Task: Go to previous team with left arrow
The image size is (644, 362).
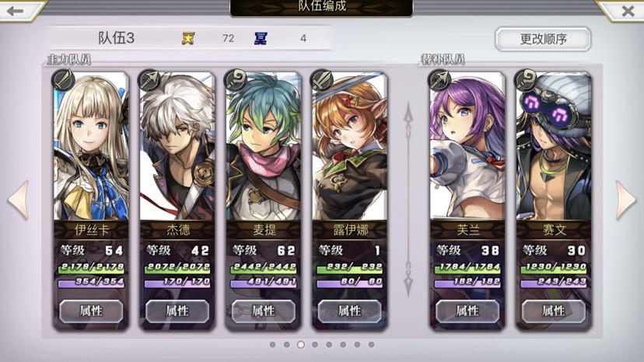Action: [19, 200]
